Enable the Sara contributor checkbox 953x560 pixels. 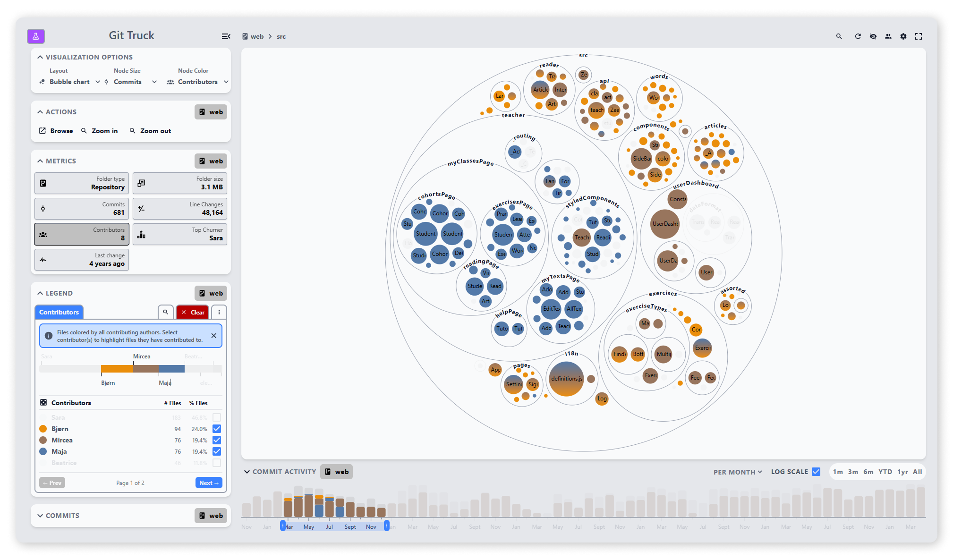click(217, 417)
